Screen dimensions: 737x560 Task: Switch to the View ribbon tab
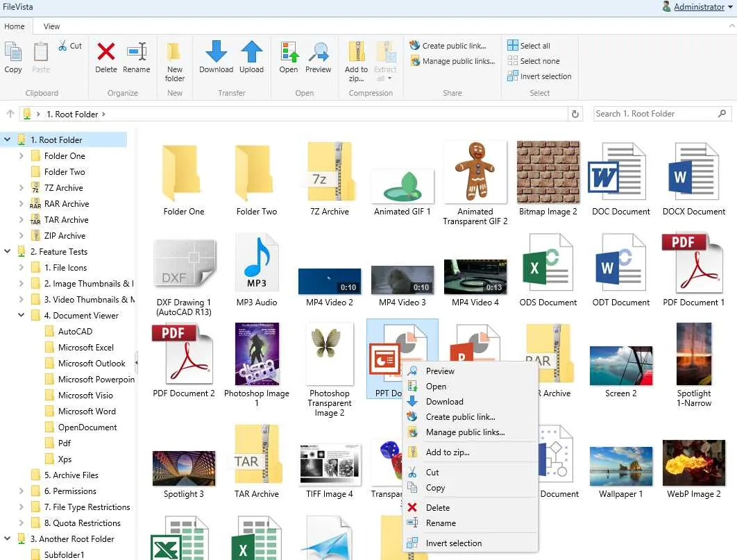point(52,26)
